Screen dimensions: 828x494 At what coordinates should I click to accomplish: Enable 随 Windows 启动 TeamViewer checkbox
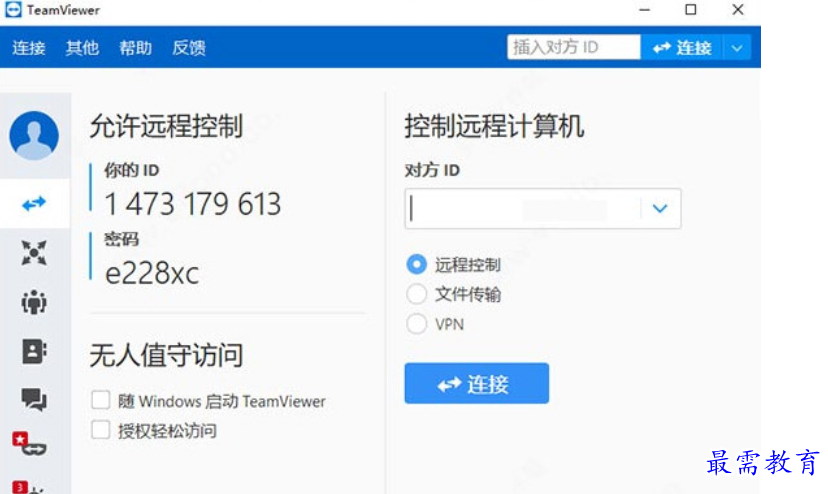pos(100,400)
